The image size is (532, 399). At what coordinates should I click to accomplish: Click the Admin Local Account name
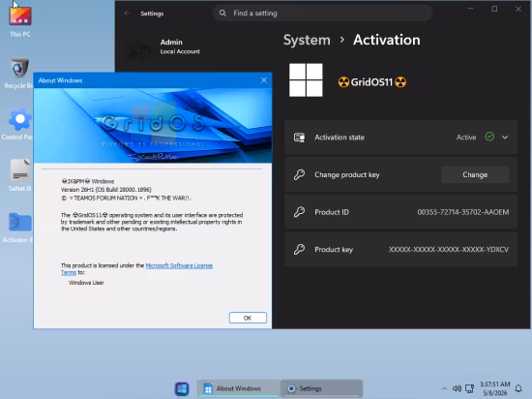(180, 46)
